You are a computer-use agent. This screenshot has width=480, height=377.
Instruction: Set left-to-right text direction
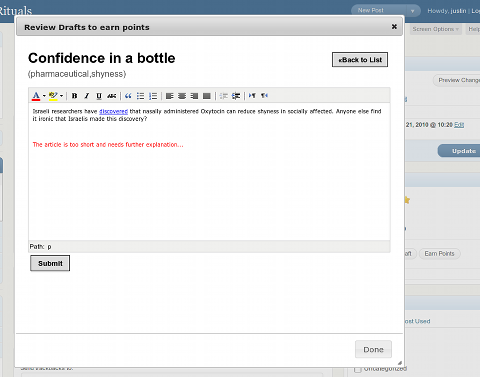252,96
